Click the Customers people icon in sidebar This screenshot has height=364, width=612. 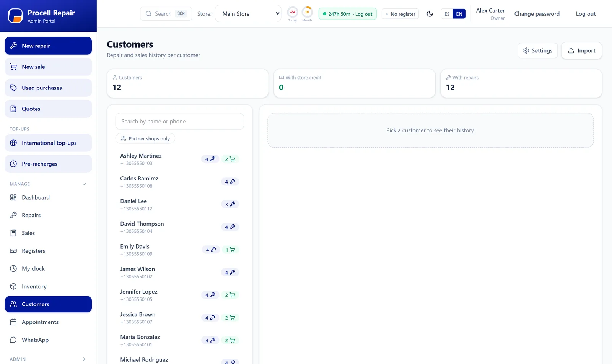click(13, 304)
